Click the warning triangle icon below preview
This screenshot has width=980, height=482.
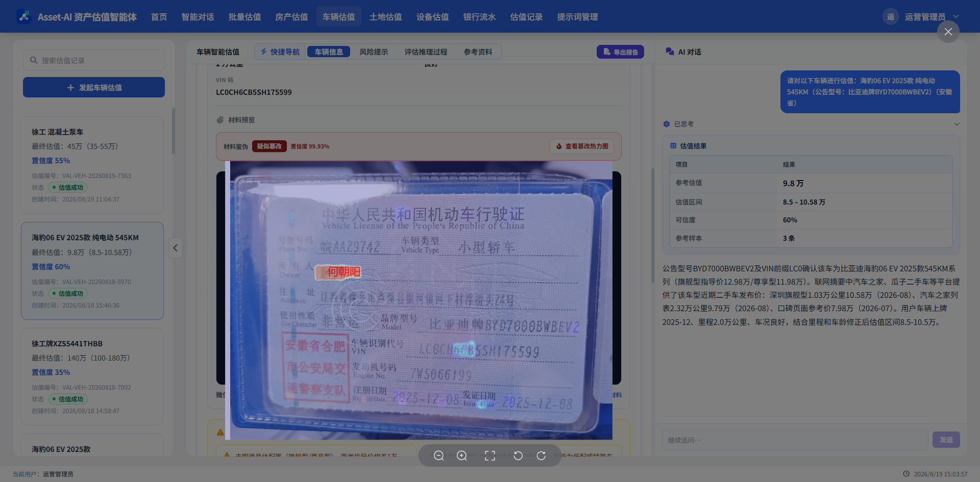click(220, 432)
